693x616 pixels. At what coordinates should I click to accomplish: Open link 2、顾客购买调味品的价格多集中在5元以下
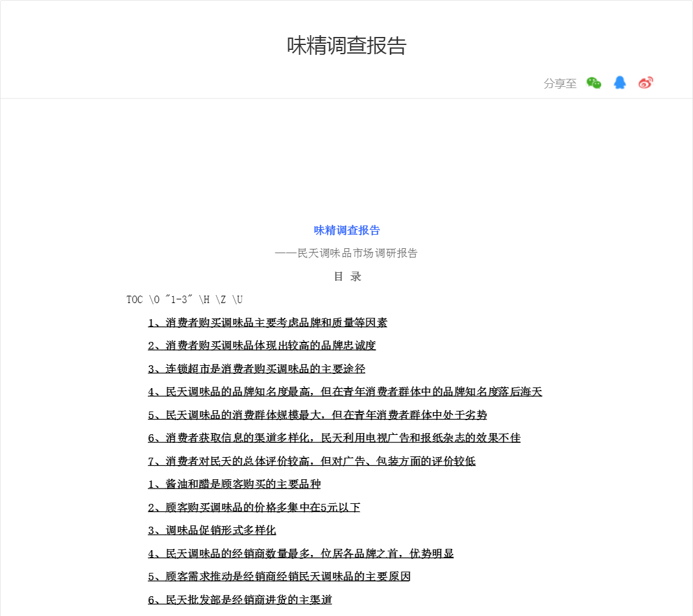pos(254,508)
